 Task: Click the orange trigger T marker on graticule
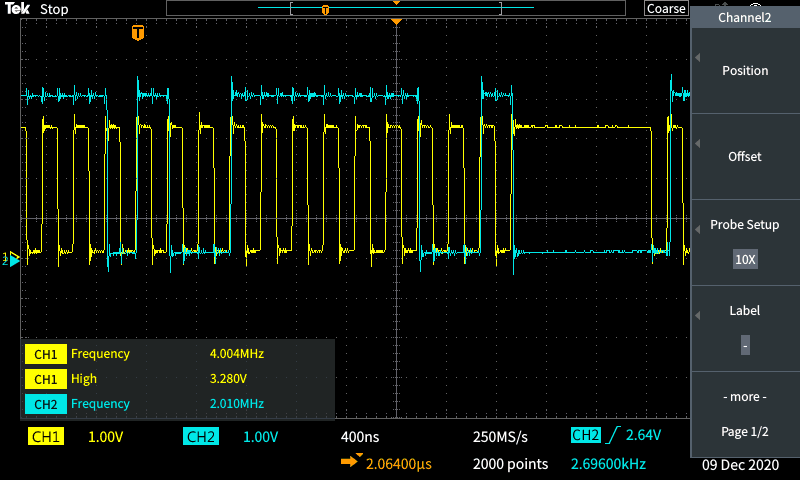pos(138,33)
